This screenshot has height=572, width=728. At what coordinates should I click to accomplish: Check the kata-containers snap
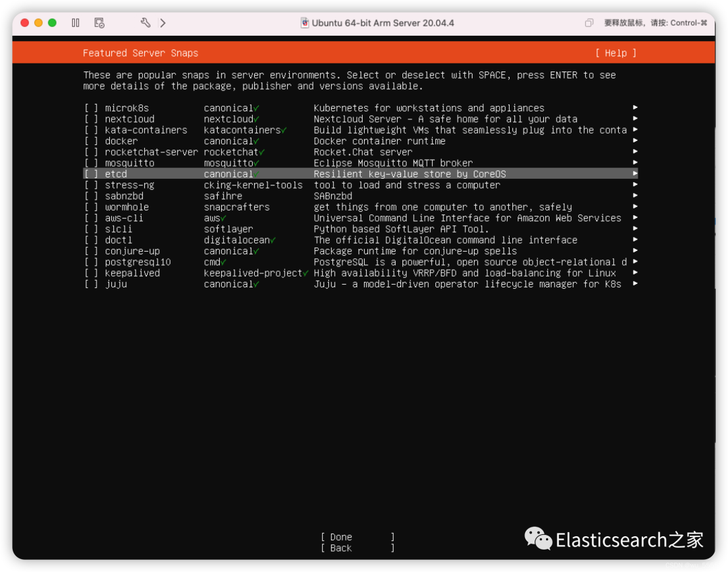tap(91, 130)
